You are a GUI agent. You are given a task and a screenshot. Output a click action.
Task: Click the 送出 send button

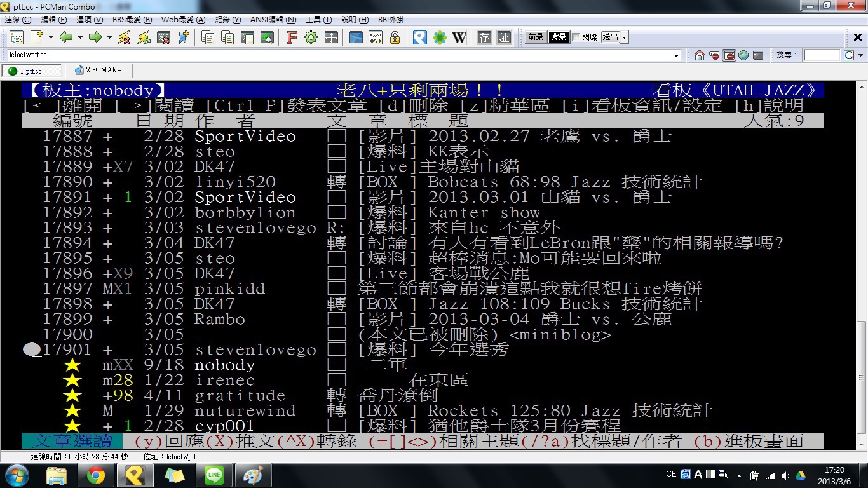610,37
